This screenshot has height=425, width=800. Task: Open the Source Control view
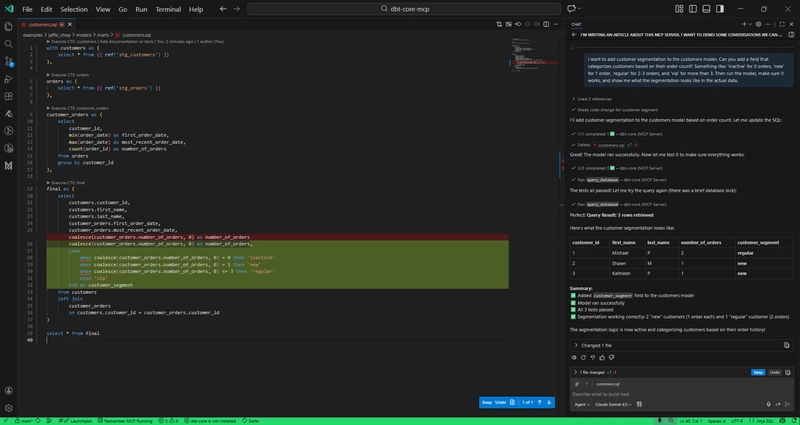pos(8,62)
